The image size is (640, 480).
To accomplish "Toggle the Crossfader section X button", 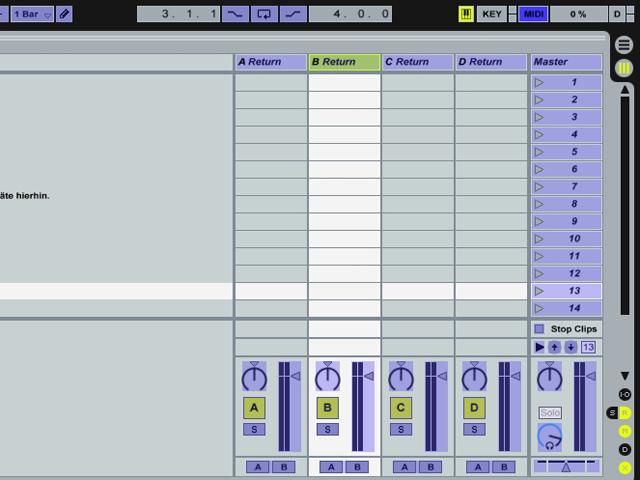I will click(x=624, y=468).
